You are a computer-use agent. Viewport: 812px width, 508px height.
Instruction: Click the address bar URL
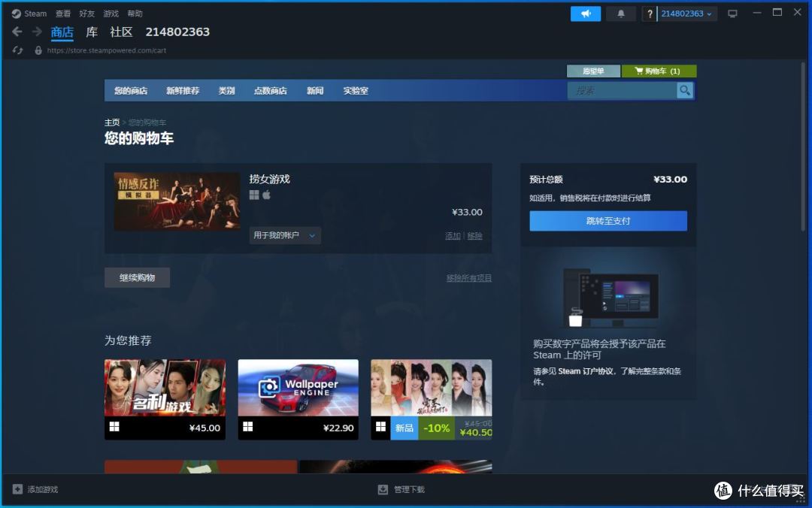click(x=107, y=50)
